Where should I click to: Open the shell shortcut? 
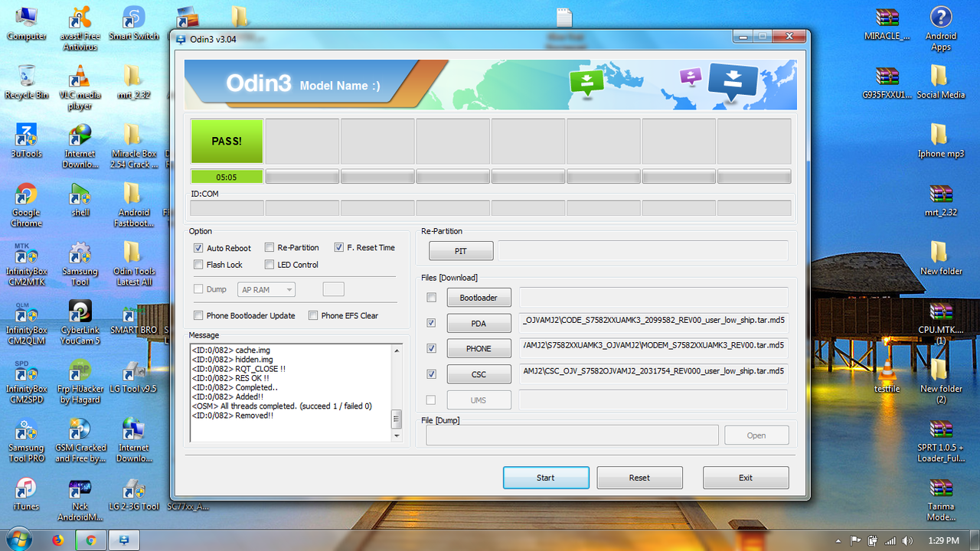tap(80, 200)
